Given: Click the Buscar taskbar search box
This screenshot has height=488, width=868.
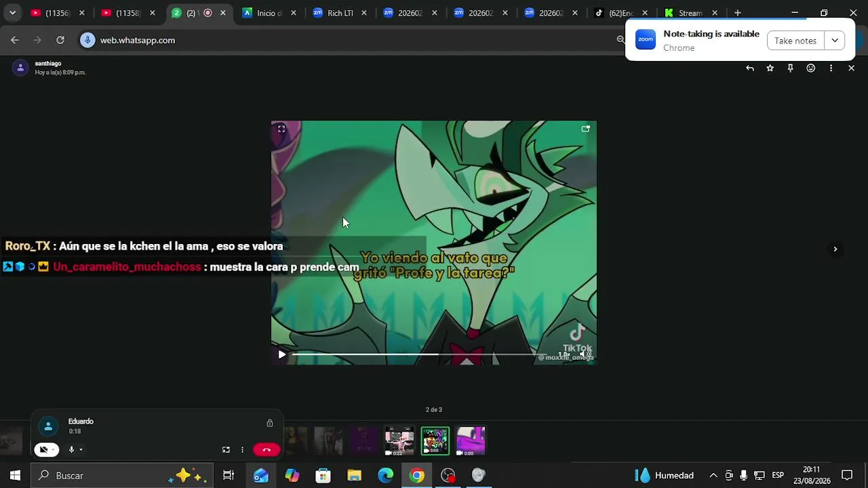Looking at the screenshot, I should click(122, 476).
